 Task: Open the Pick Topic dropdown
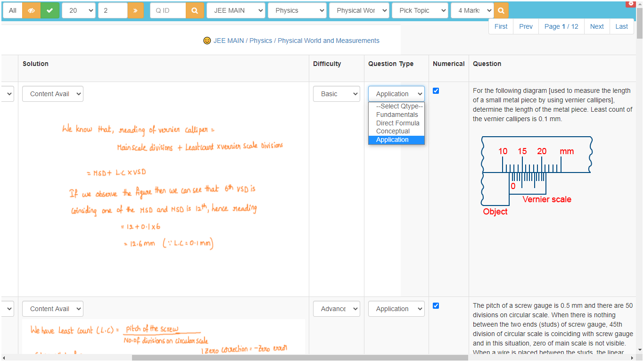pos(420,10)
